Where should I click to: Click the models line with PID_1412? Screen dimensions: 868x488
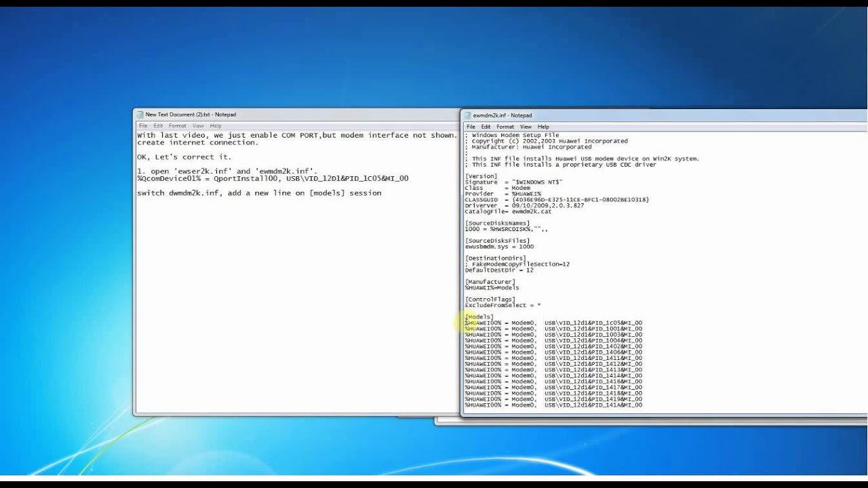coord(553,365)
